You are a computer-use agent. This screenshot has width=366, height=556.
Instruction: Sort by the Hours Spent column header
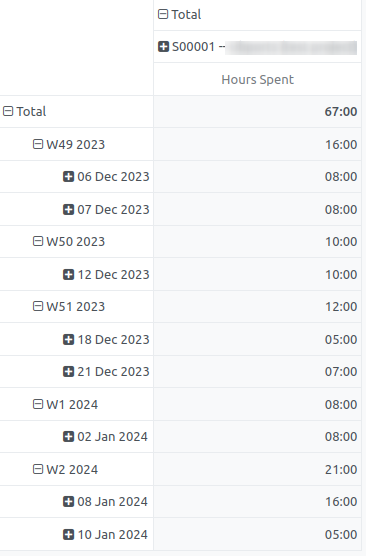(257, 79)
